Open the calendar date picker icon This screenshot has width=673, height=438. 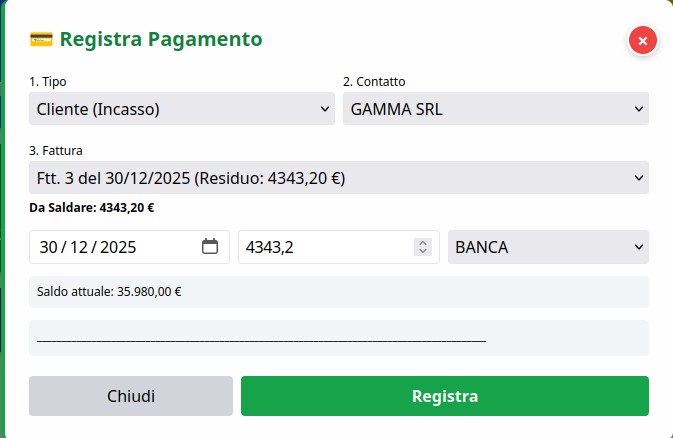coord(210,247)
